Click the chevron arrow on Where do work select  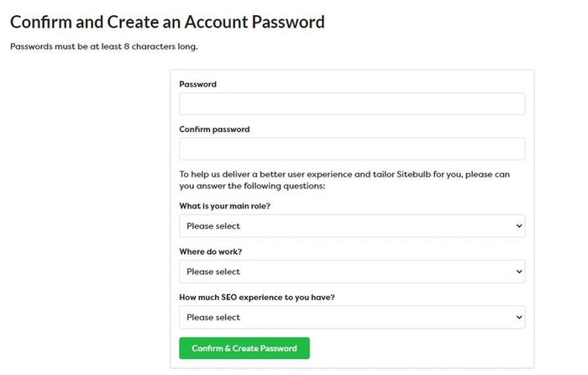[x=519, y=272]
